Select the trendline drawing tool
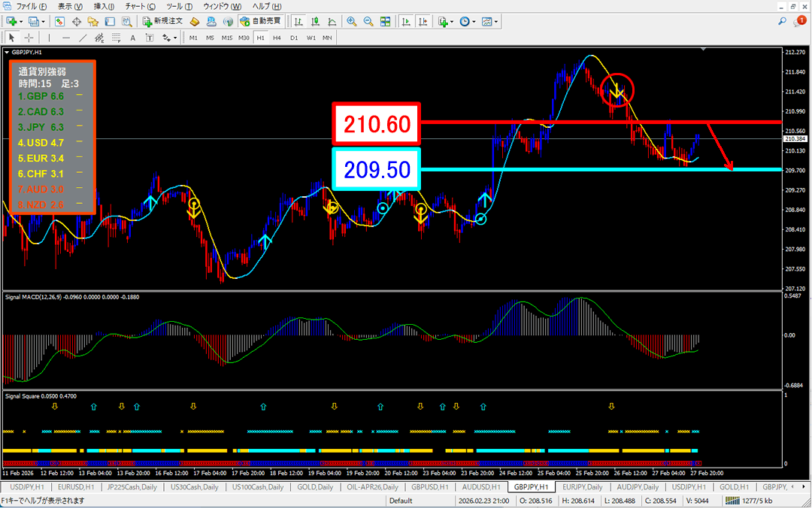812x512 pixels. [x=83, y=37]
